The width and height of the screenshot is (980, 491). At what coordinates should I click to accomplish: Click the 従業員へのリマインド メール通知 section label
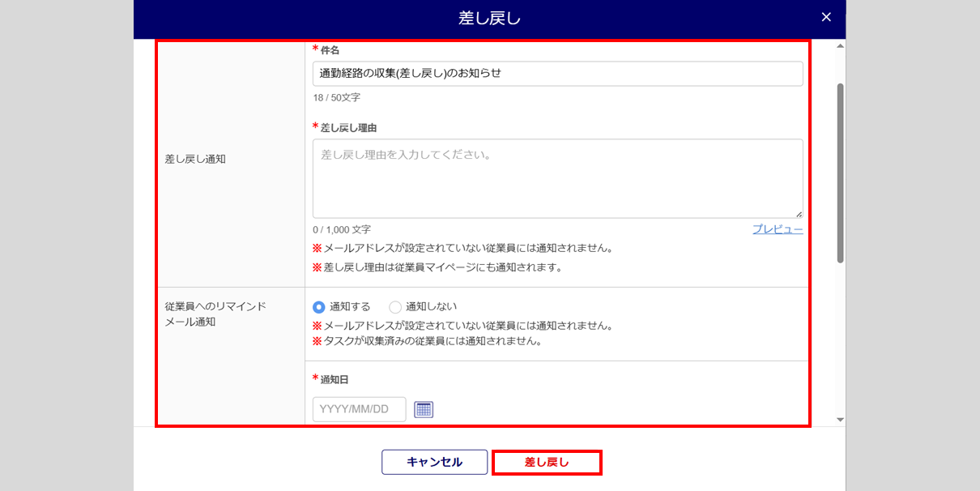coord(215,314)
